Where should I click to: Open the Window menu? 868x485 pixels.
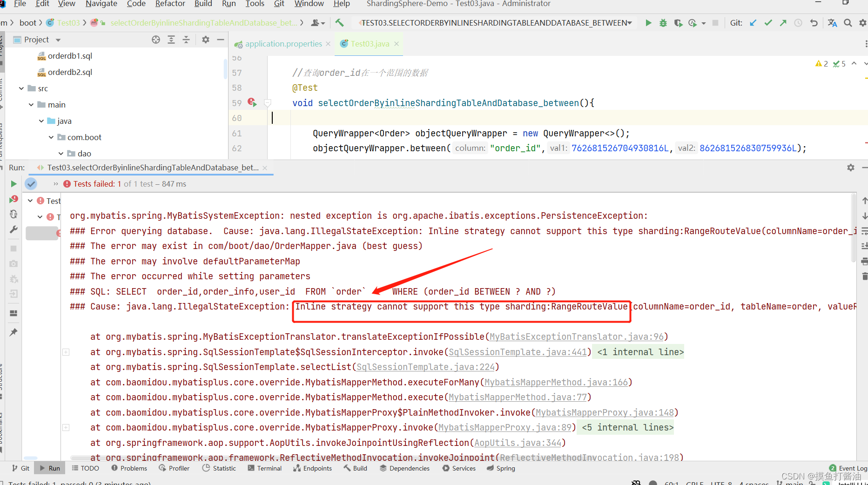[309, 4]
